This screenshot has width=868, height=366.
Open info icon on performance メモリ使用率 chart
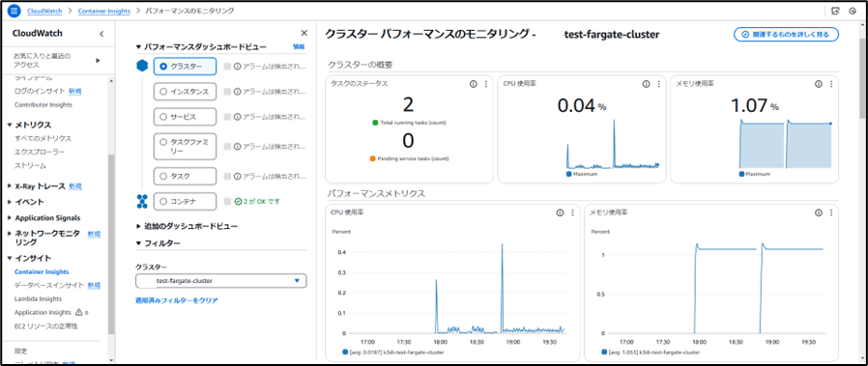click(x=818, y=212)
